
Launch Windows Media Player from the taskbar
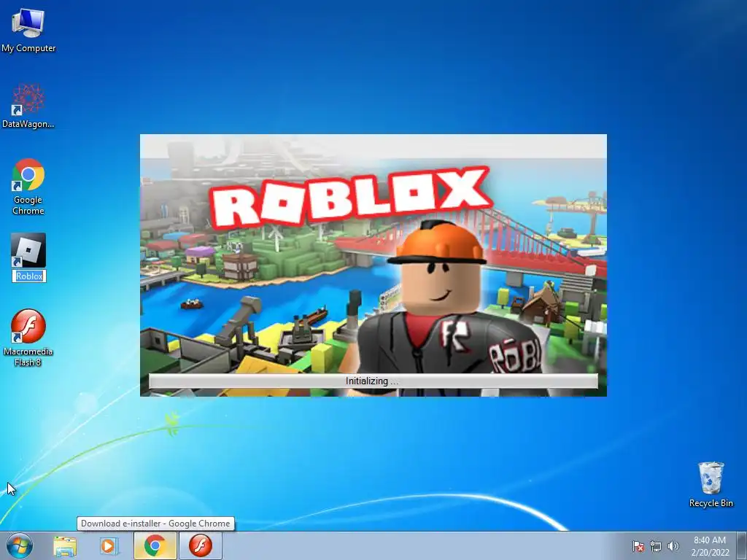point(109,546)
